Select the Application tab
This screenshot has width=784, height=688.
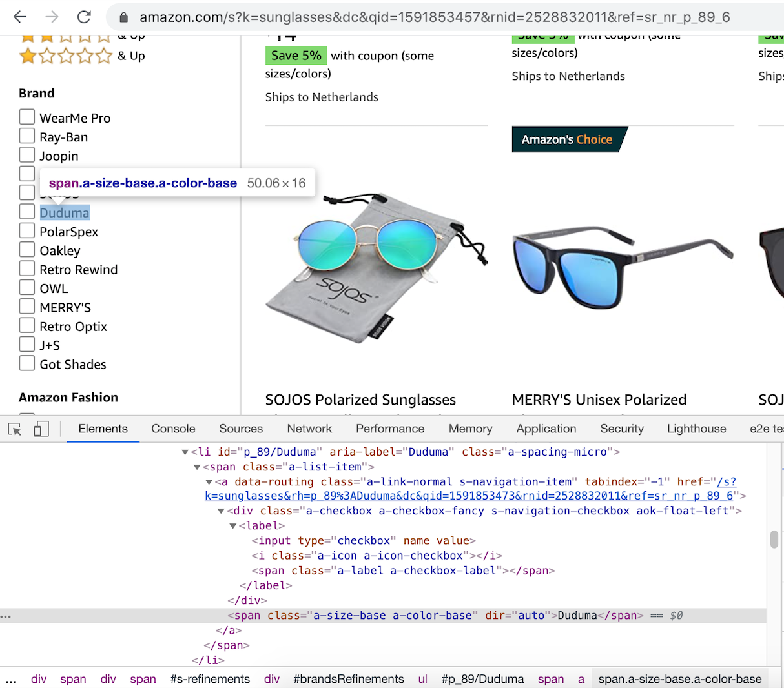[546, 429]
